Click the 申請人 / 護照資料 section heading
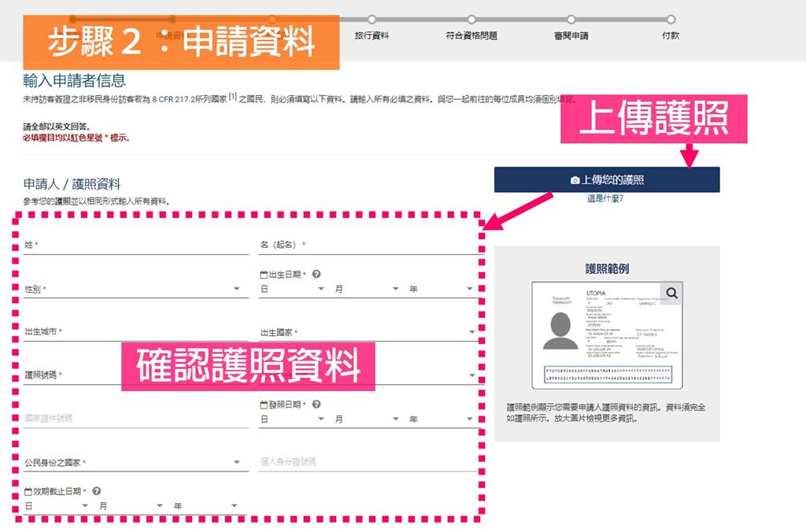806x532 pixels. pos(72,184)
